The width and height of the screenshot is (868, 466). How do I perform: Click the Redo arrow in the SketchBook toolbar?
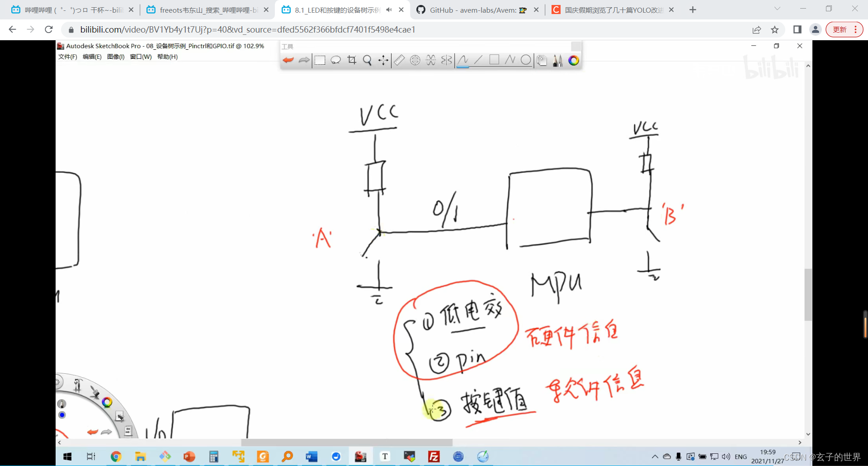point(304,60)
